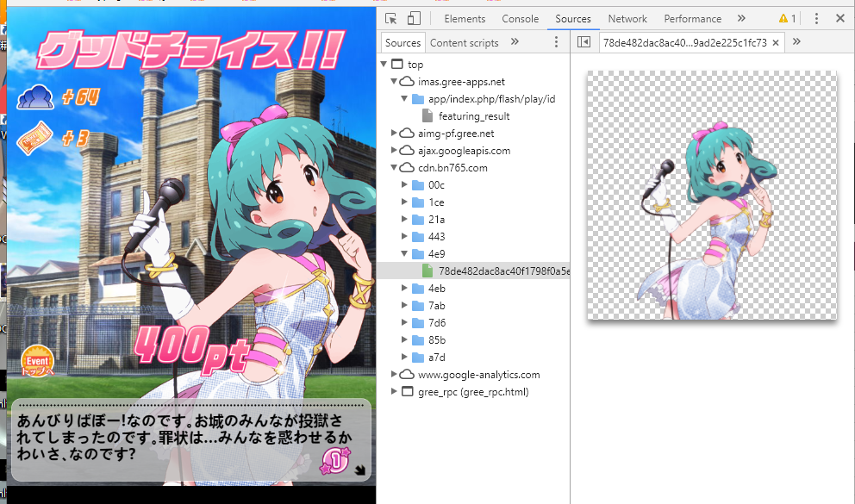The image size is (855, 504).
Task: Click the ticket icon beside +3
Action: click(x=34, y=138)
